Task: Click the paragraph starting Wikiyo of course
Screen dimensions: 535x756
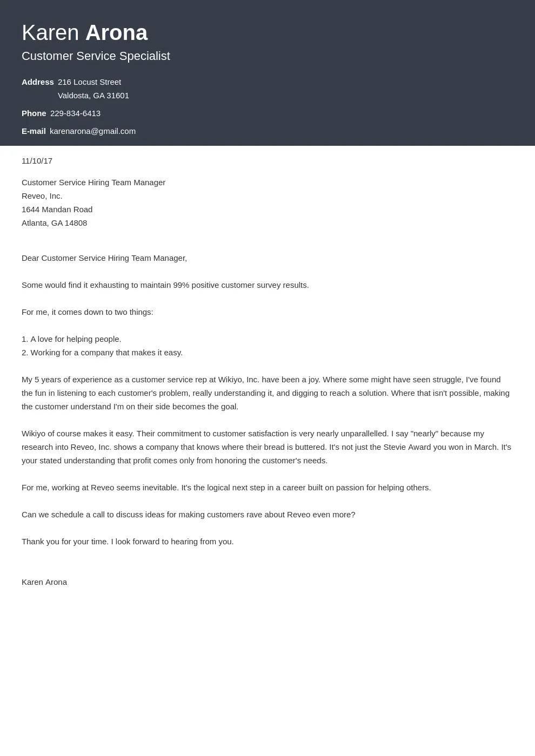Action: coord(265,447)
